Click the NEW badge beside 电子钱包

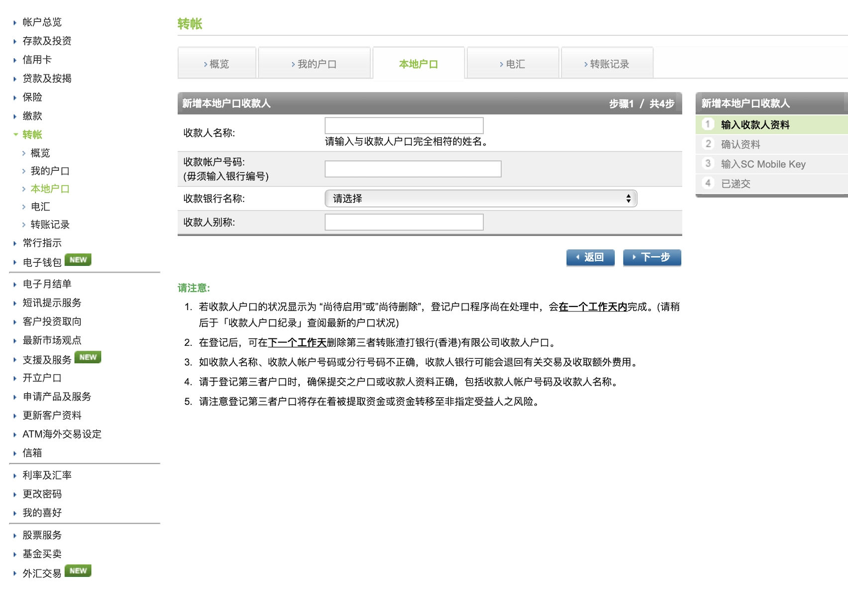[78, 260]
